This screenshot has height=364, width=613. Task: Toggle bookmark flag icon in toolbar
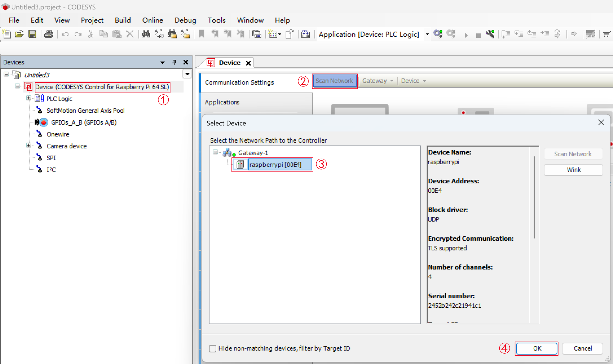[201, 34]
